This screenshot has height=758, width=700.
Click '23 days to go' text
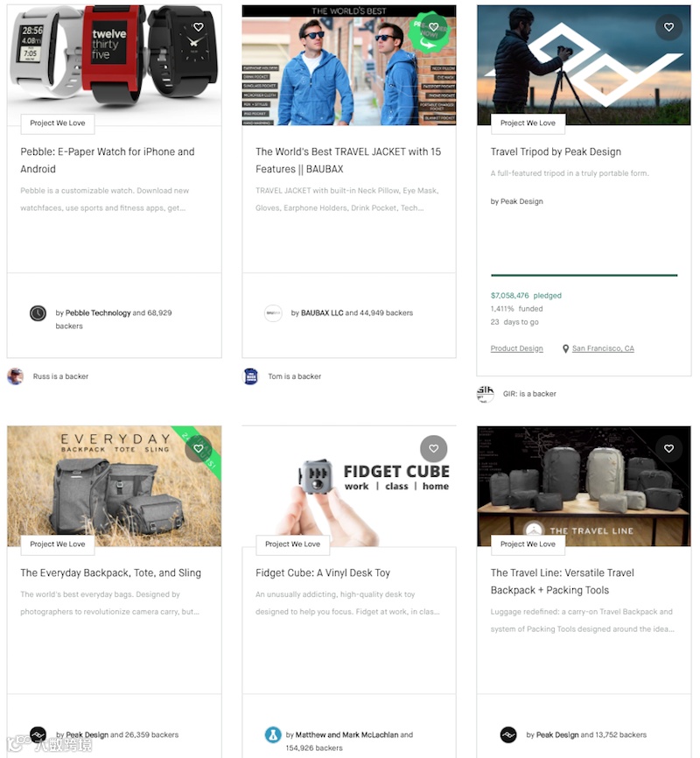514,322
